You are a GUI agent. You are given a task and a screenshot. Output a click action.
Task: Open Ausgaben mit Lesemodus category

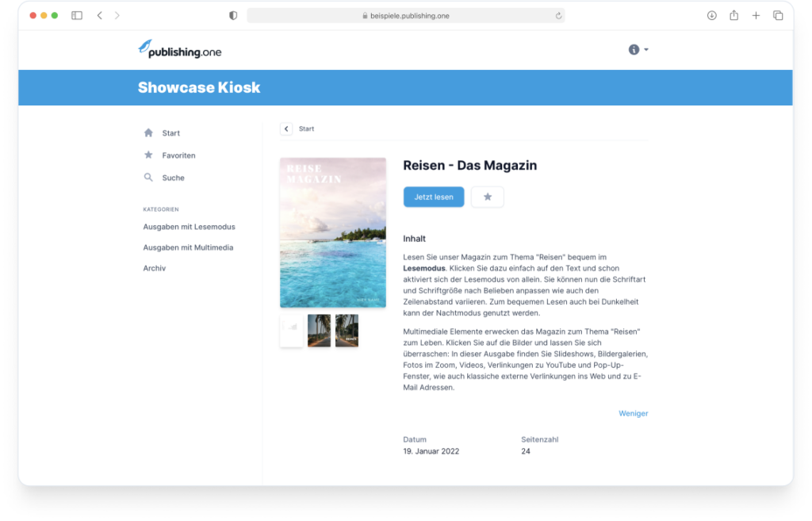pyautogui.click(x=189, y=227)
